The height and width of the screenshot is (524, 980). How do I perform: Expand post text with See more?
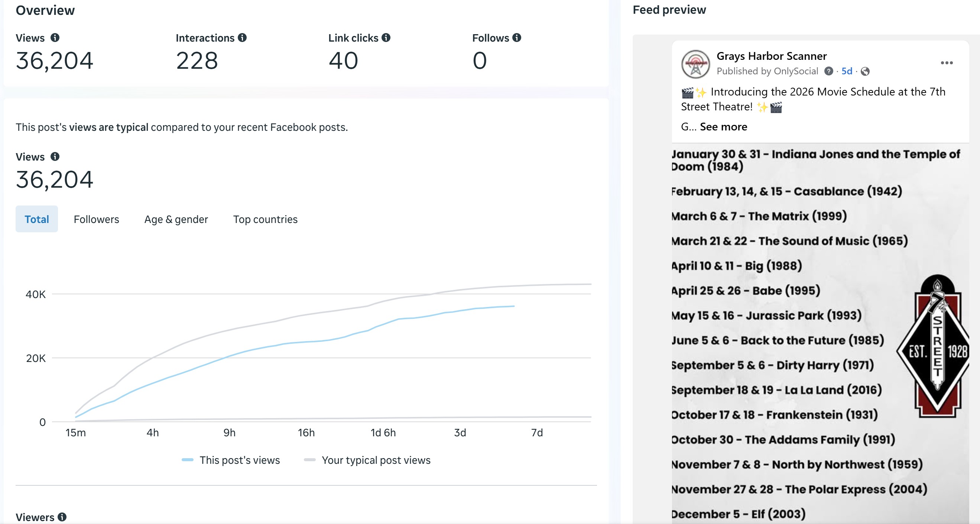point(723,127)
